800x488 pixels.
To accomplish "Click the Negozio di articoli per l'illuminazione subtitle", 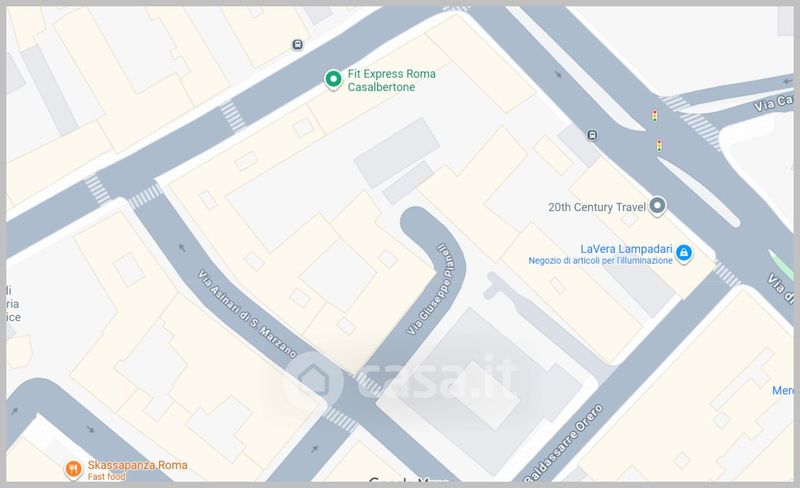I will [601, 261].
